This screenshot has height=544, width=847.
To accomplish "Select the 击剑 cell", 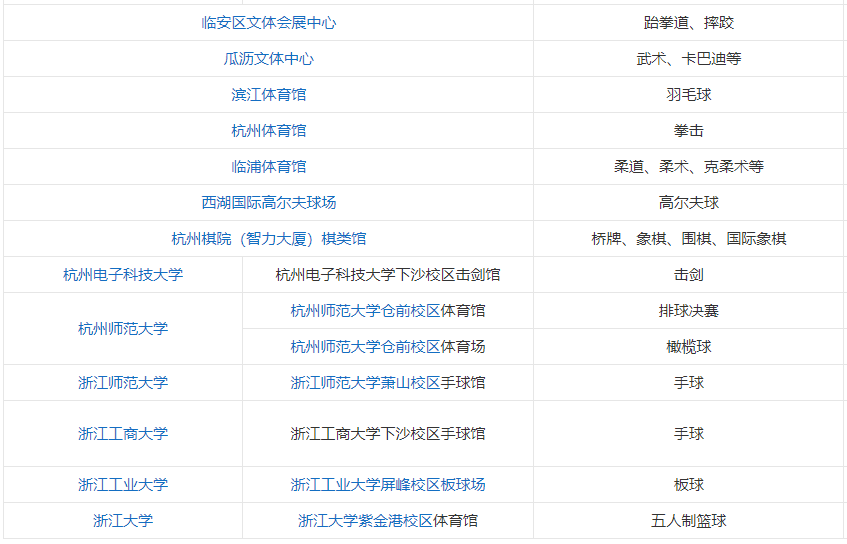I will pyautogui.click(x=689, y=274).
